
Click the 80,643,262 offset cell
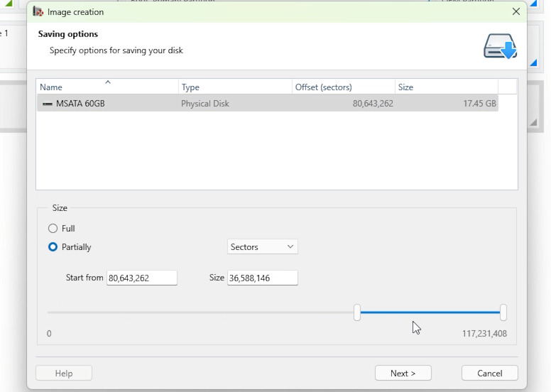coord(373,104)
